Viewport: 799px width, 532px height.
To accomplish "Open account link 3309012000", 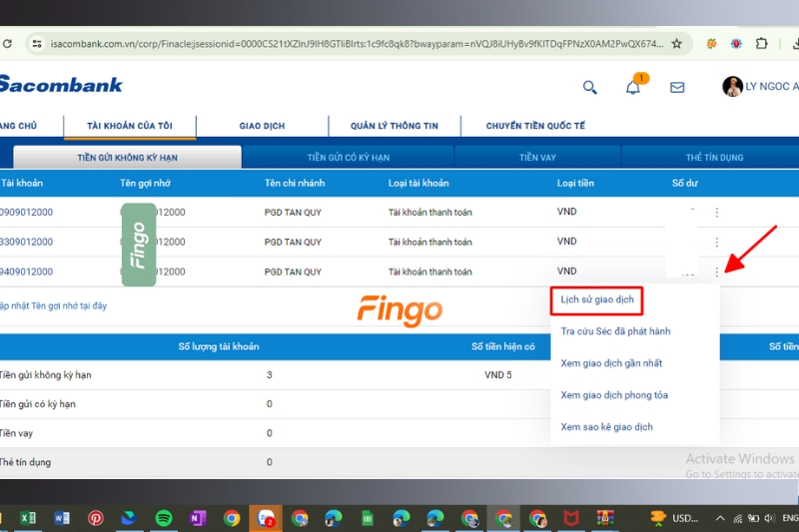I will [26, 242].
